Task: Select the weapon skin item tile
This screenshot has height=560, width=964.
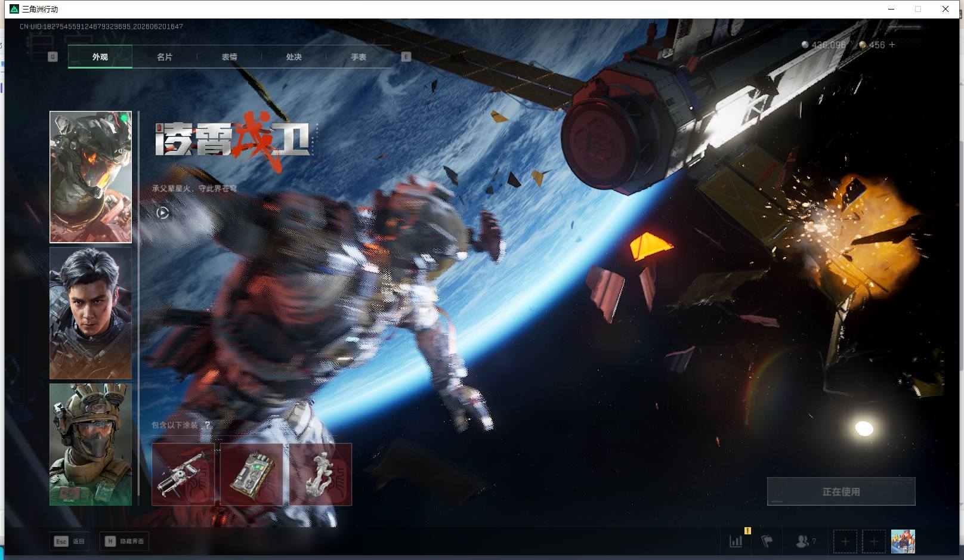Action: (183, 474)
